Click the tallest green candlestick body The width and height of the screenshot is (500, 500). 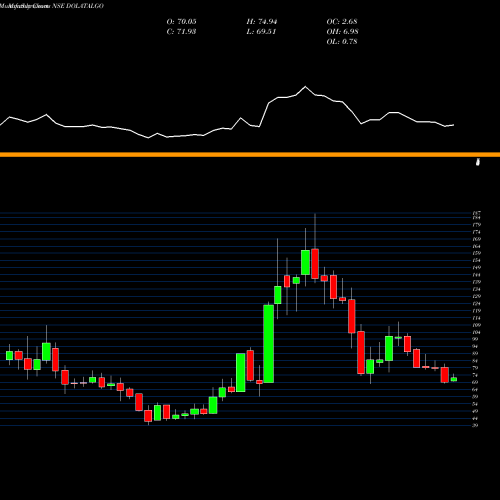coord(269,344)
